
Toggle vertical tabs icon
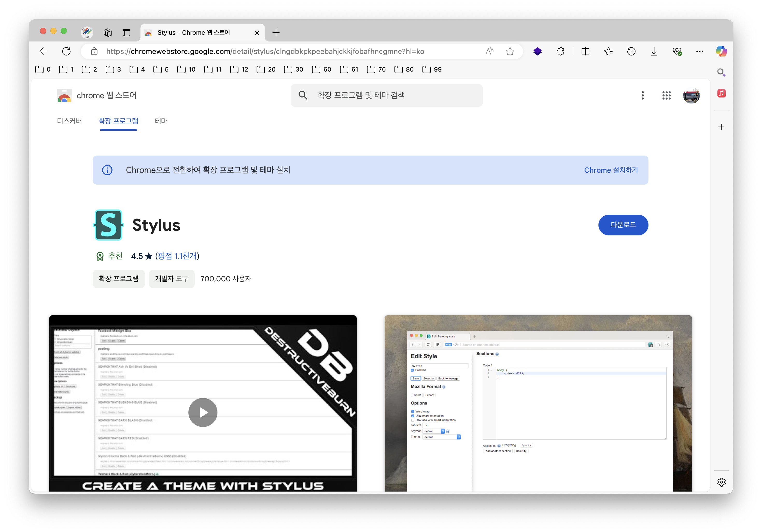(126, 32)
